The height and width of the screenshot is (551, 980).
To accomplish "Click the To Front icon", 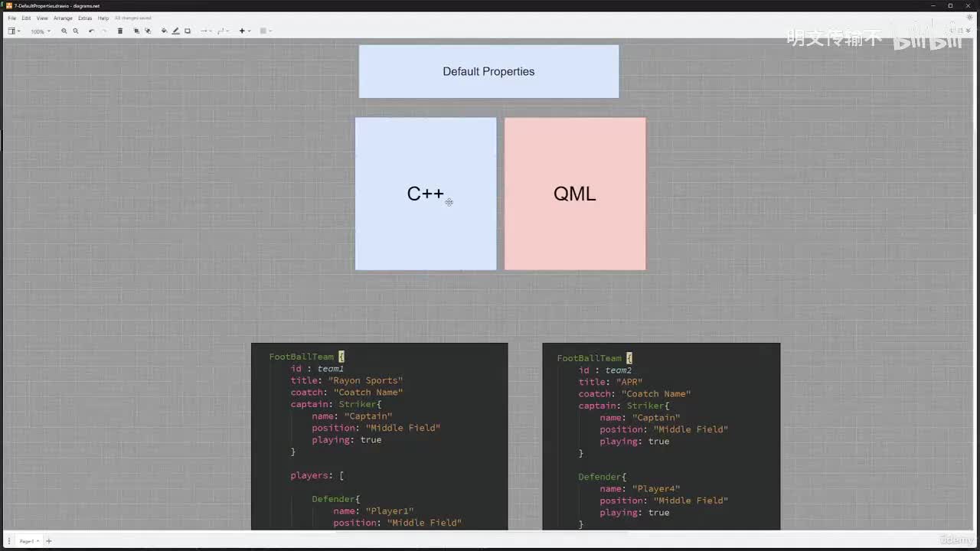I will click(136, 31).
